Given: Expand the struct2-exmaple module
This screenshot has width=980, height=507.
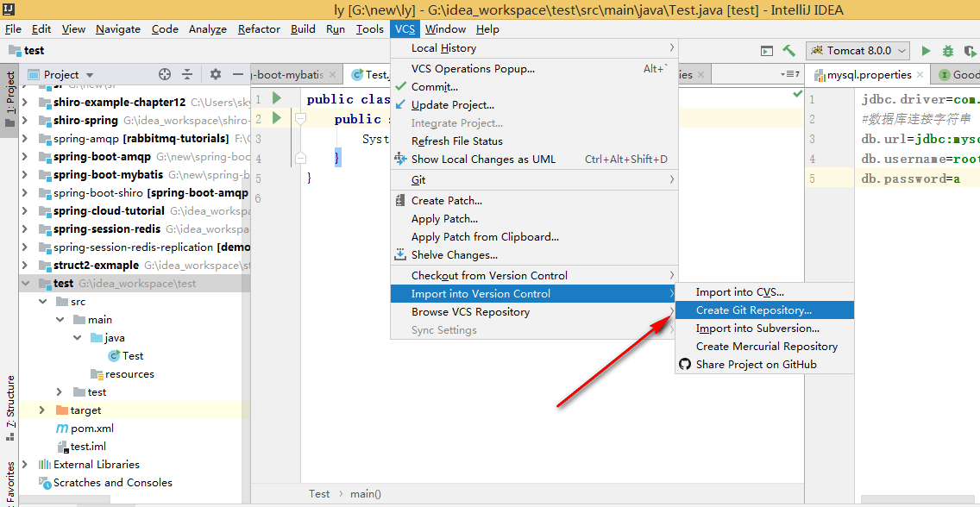Looking at the screenshot, I should point(25,266).
